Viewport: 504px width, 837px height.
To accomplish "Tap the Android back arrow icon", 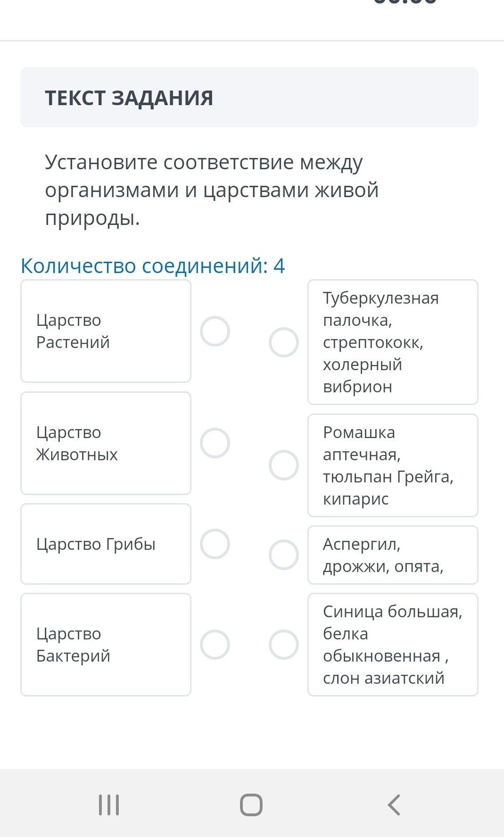I will [x=394, y=804].
